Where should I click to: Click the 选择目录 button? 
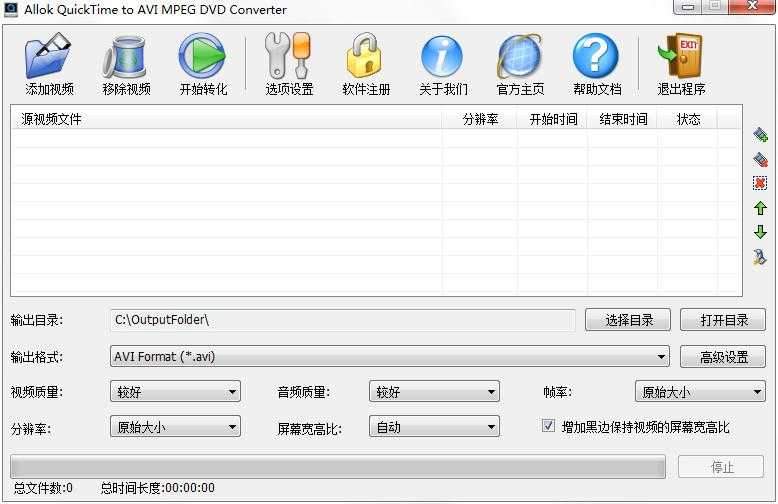(628, 320)
